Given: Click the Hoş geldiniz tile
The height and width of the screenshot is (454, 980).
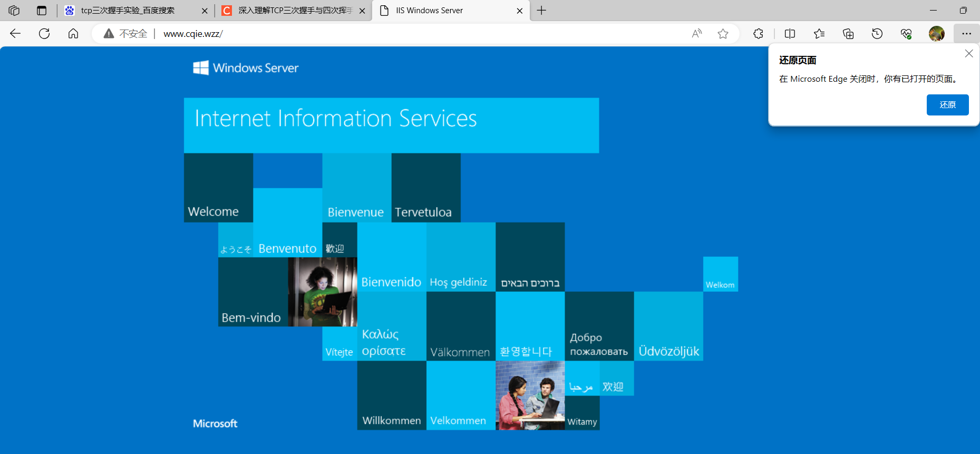Looking at the screenshot, I should click(461, 257).
